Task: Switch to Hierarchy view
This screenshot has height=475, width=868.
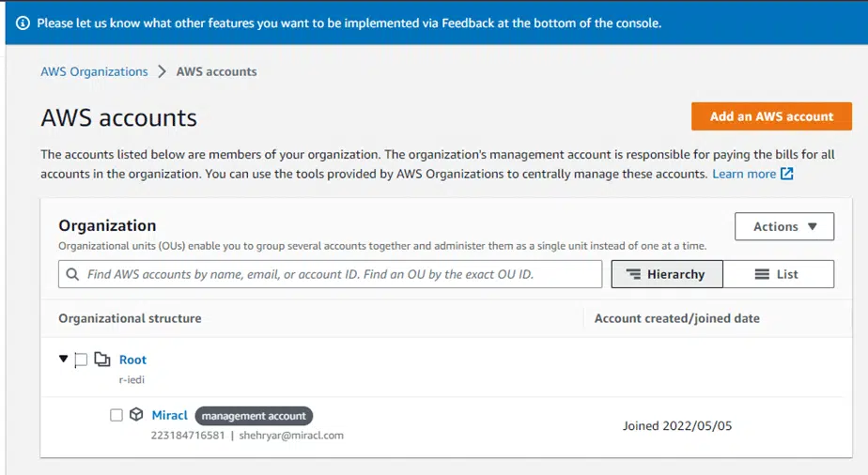Action: click(667, 274)
